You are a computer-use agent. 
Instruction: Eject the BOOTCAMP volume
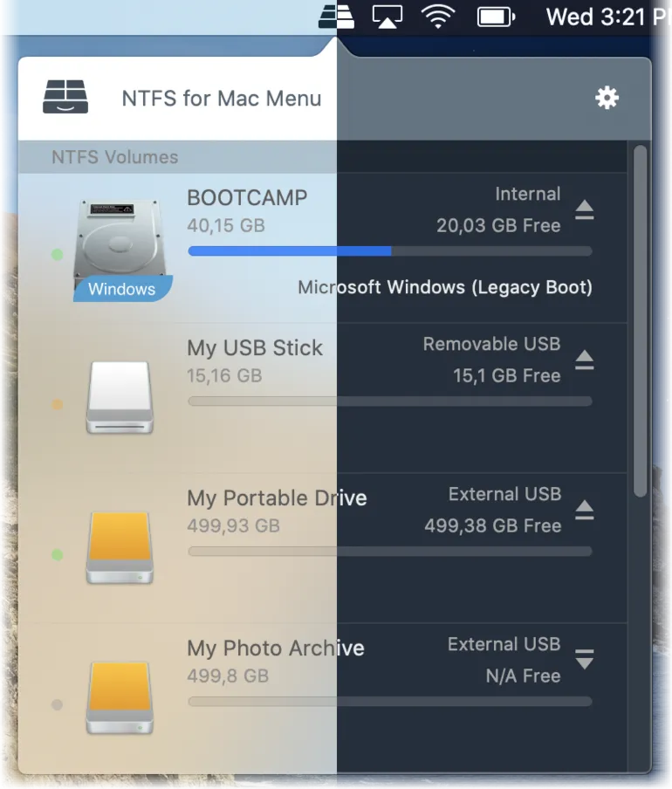click(x=585, y=209)
